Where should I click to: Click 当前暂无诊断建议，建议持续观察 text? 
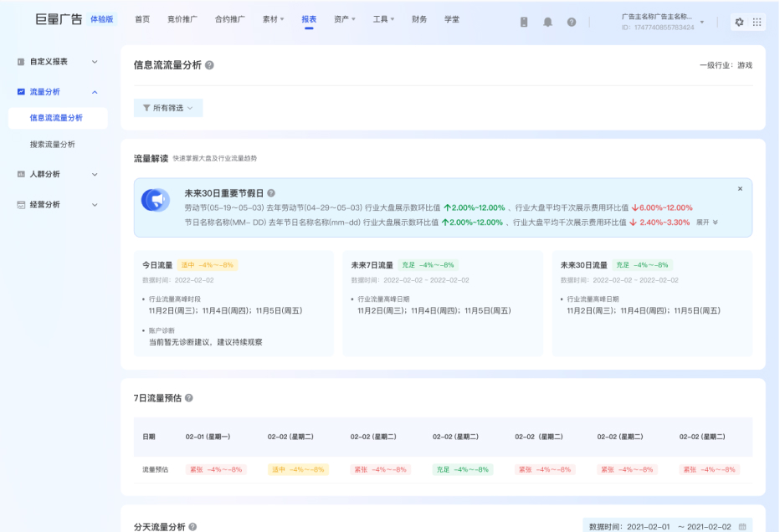(205, 342)
